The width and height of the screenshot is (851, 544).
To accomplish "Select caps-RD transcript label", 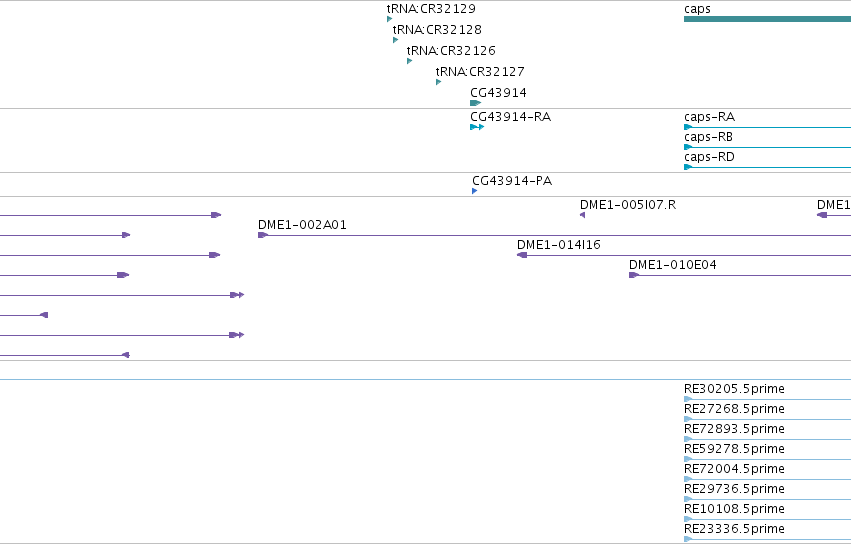I will 709,157.
